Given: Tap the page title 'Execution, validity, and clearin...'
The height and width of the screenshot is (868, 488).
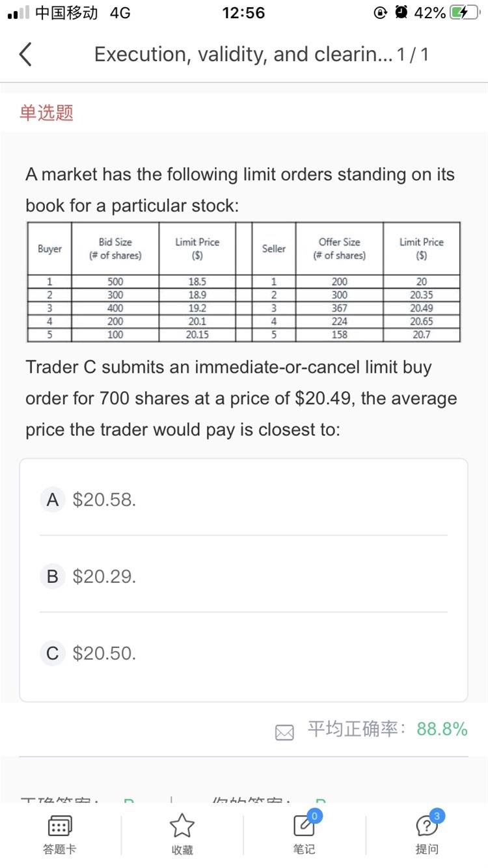Looking at the screenshot, I should pos(244,54).
